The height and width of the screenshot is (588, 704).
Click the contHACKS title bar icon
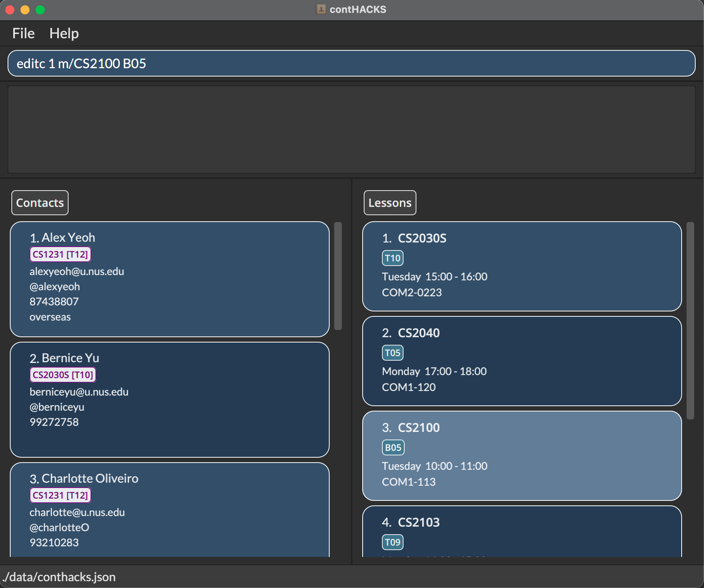[x=321, y=9]
